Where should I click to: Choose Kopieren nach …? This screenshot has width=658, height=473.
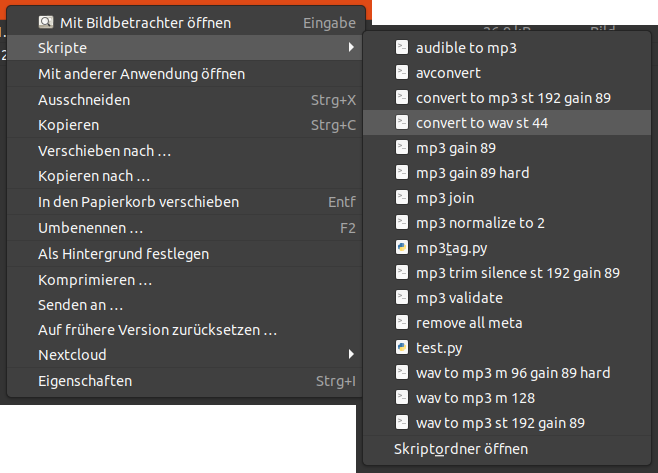[185, 176]
